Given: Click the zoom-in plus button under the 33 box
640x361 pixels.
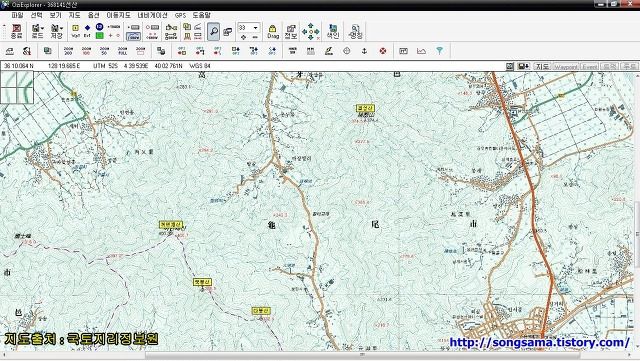Looking at the screenshot, I should click(243, 37).
